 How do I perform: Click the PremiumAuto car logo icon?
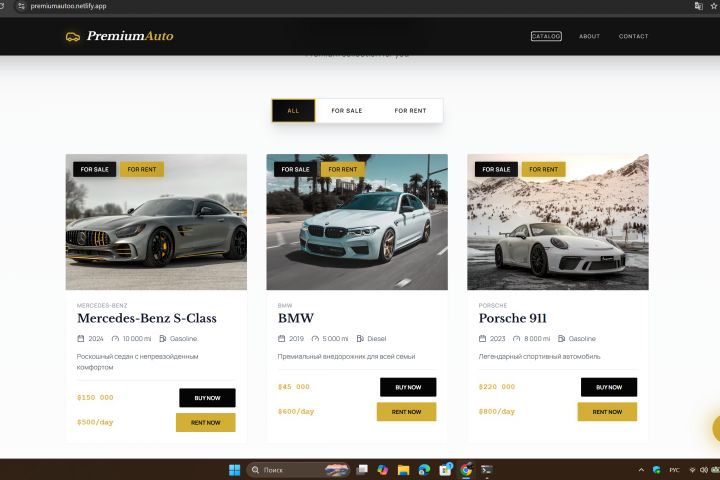pyautogui.click(x=73, y=36)
